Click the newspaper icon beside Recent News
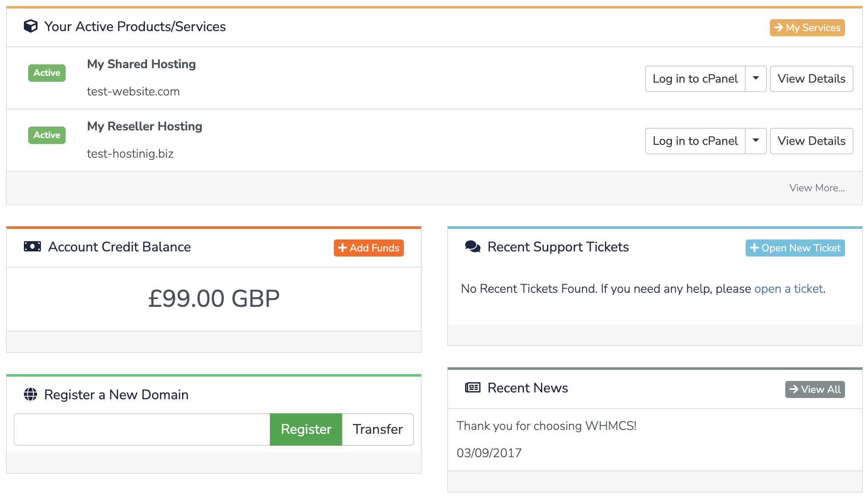 pyautogui.click(x=473, y=387)
